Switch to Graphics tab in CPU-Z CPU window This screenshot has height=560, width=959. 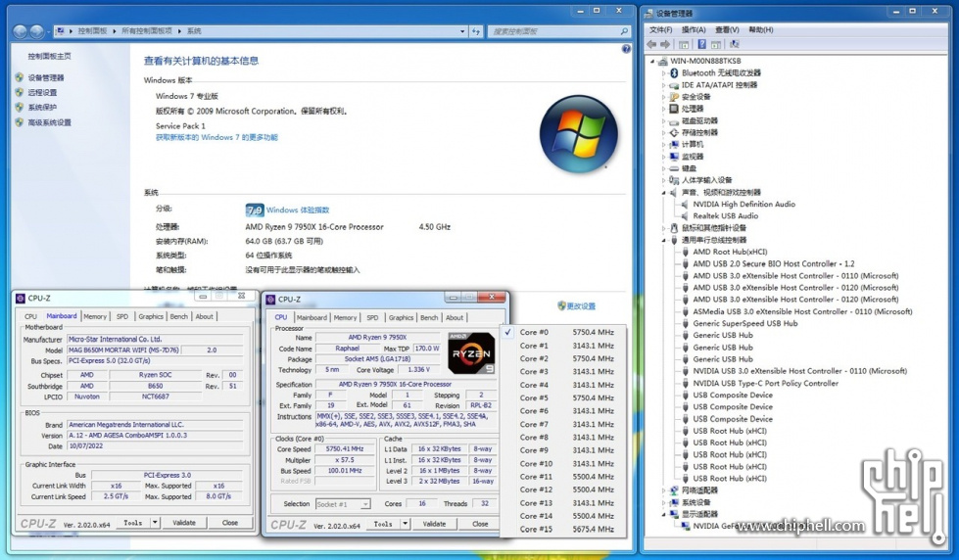pos(401,318)
